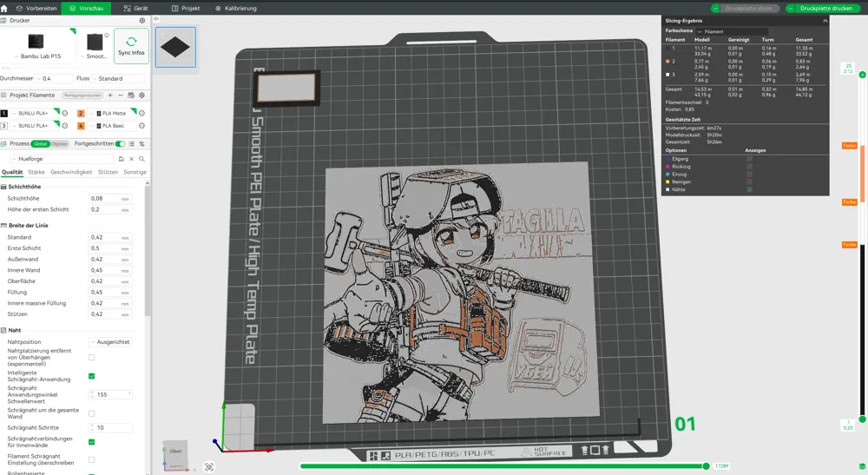868x475 pixels.
Task: Open filament 4 PLA Basic dropdown
Action: tap(111, 126)
